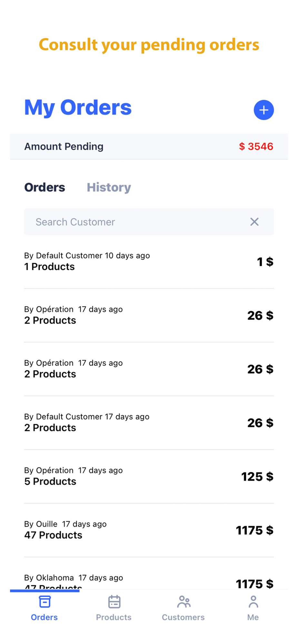Tap the $ 3546 pending amount
Image resolution: width=298 pixels, height=644 pixels.
point(256,147)
